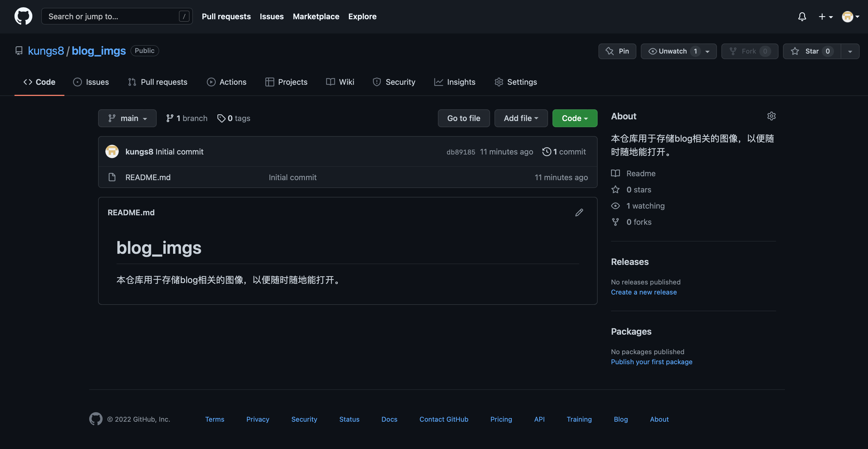Click Create a new release link

(x=644, y=292)
